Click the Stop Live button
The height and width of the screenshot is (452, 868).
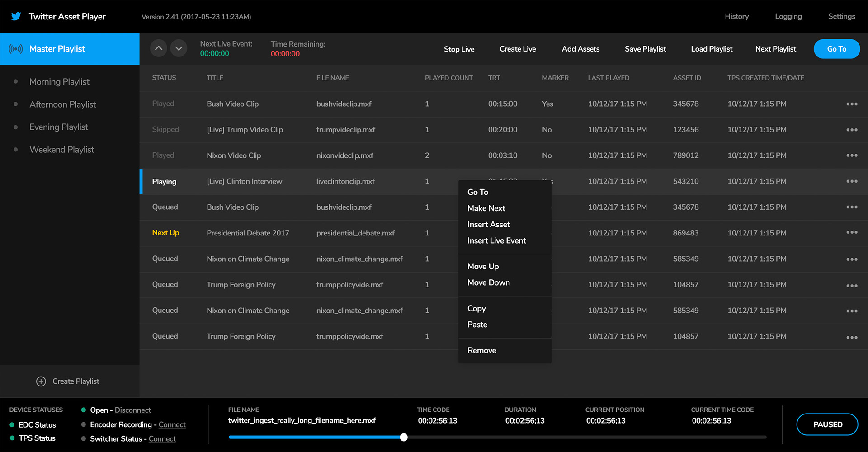pos(459,49)
